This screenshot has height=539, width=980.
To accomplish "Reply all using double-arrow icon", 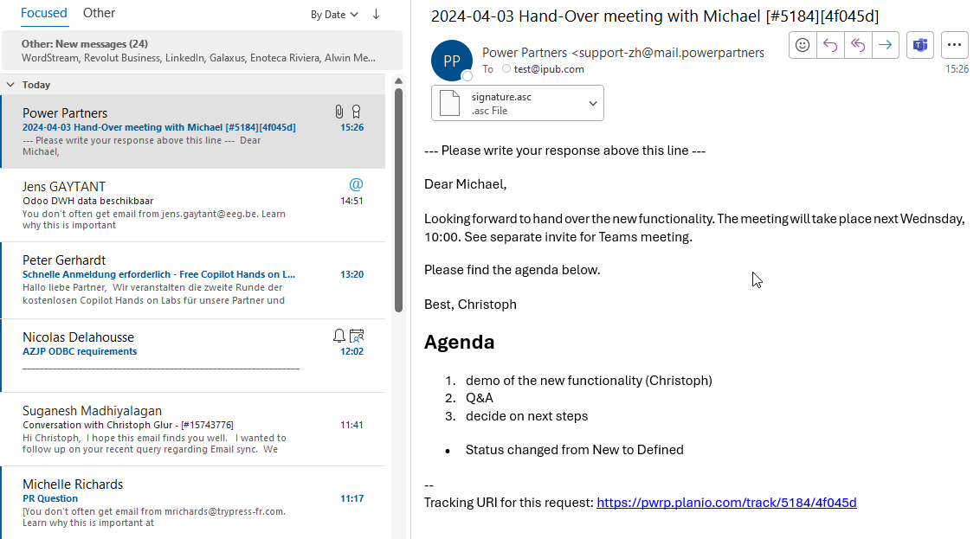I will (x=857, y=45).
